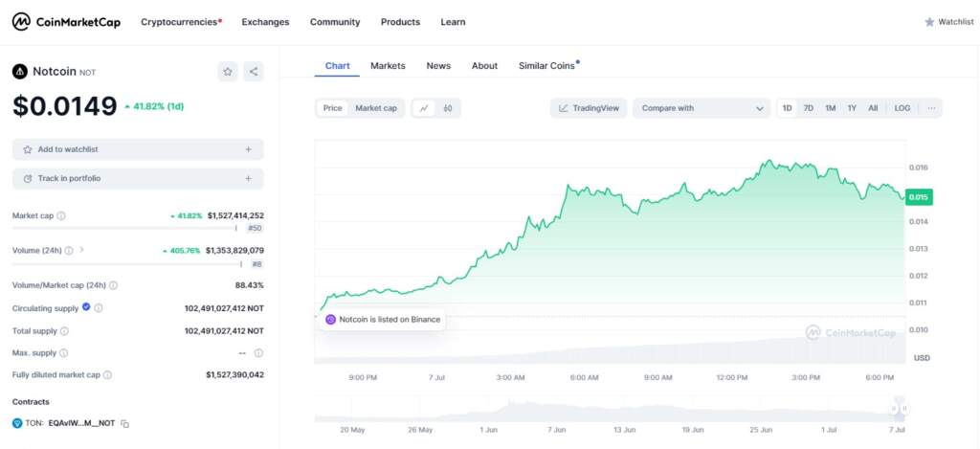Click the Watchlist star in header

click(929, 22)
